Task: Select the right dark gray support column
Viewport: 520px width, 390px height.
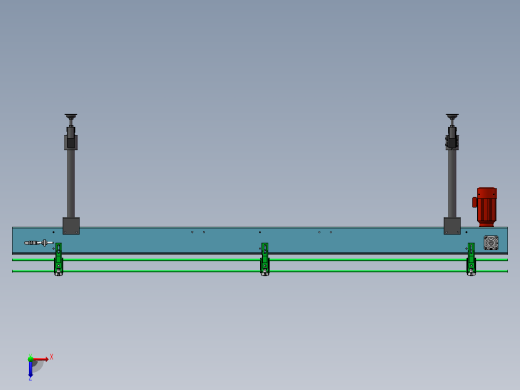Action: point(452,183)
